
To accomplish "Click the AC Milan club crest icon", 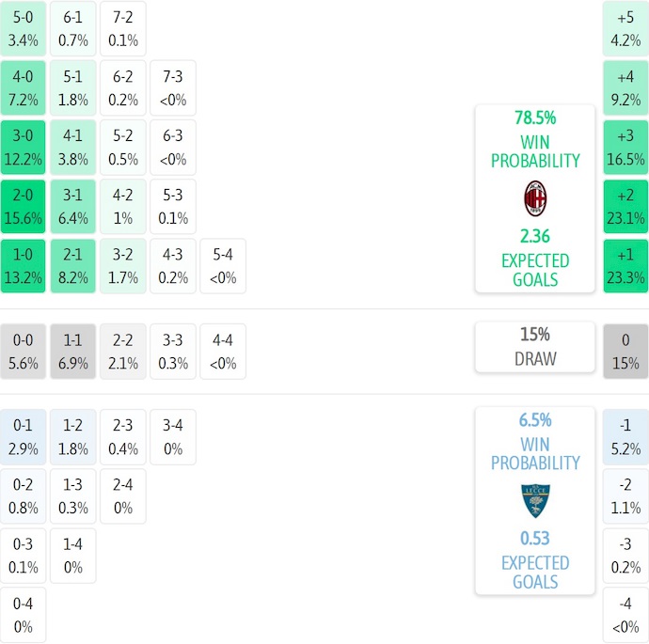I will tap(535, 198).
